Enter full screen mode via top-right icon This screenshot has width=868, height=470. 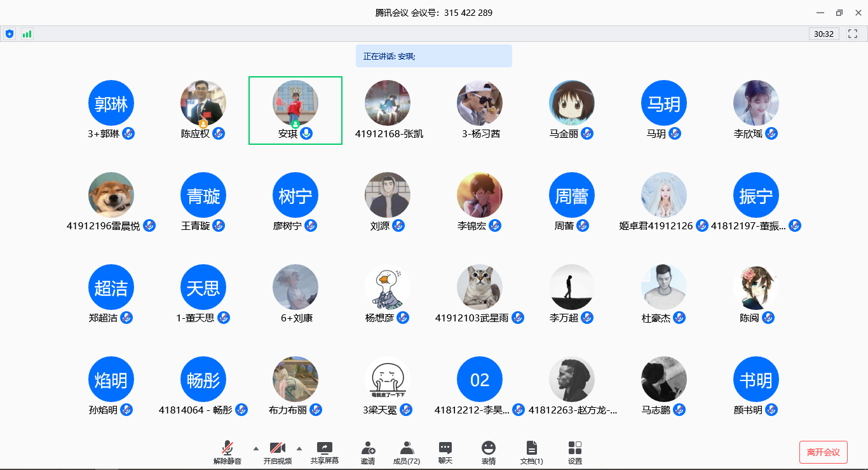point(853,34)
